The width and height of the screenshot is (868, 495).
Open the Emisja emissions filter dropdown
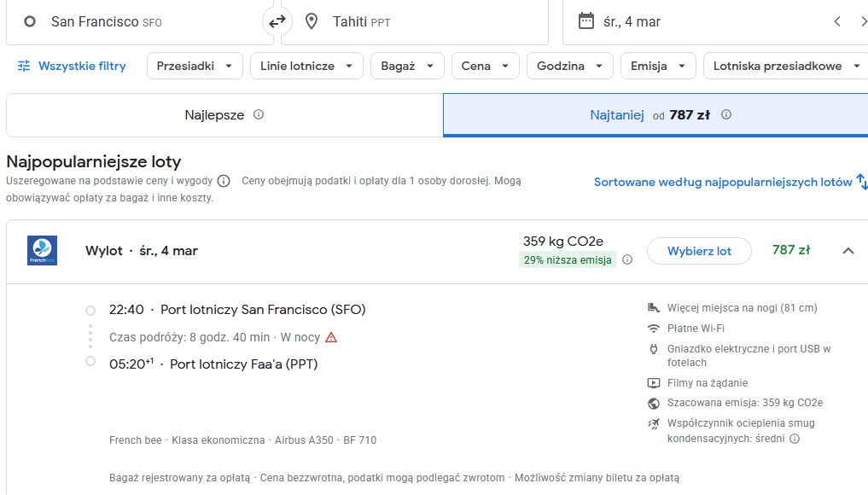(x=658, y=66)
